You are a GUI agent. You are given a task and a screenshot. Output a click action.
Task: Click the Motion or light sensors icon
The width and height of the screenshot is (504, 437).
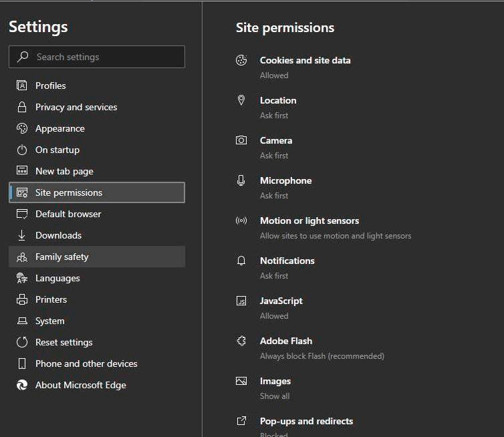(241, 221)
